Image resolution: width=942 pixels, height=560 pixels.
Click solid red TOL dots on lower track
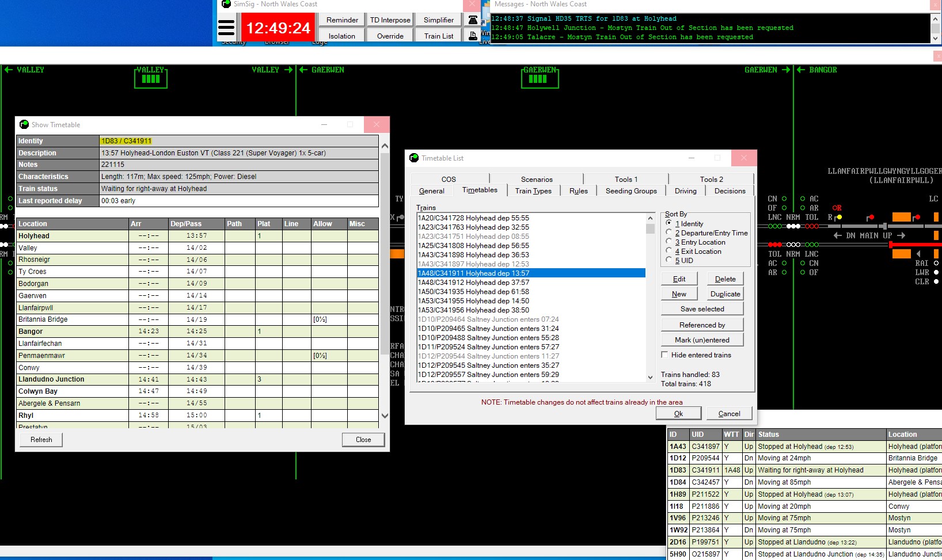click(x=775, y=245)
